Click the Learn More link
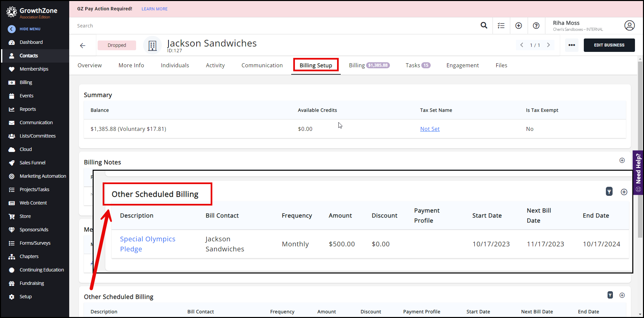The width and height of the screenshot is (644, 318). pyautogui.click(x=154, y=9)
